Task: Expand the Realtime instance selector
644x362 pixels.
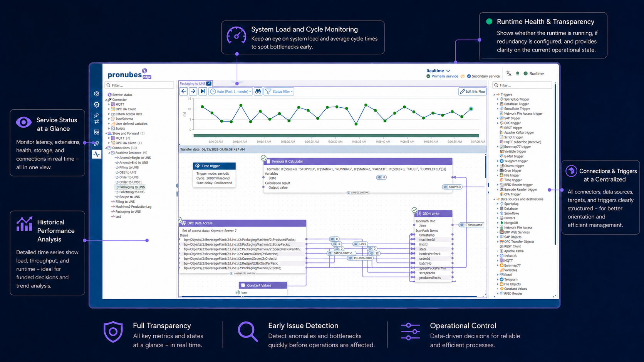Action: pos(438,71)
